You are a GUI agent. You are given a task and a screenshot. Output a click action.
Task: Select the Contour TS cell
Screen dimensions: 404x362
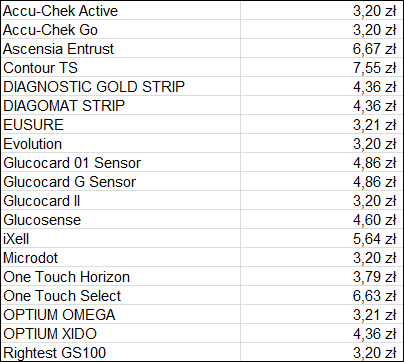coord(121,68)
